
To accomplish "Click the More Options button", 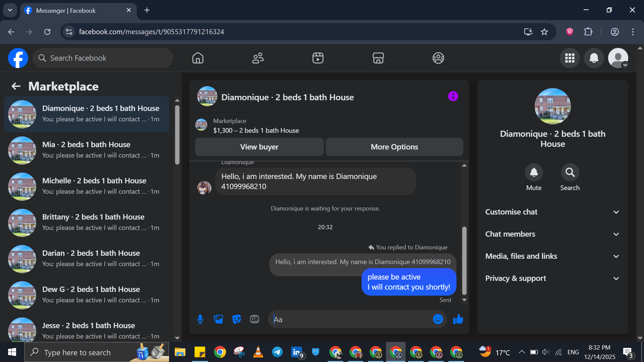I will 394,147.
